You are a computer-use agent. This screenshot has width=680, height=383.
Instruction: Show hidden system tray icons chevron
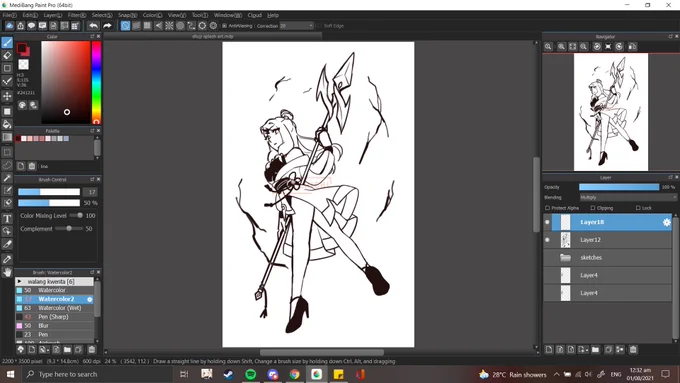click(x=556, y=374)
